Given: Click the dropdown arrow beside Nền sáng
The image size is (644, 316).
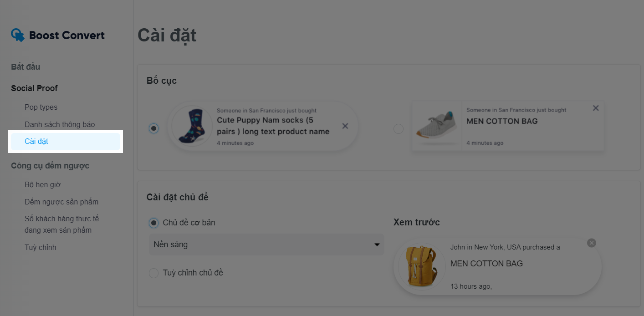Looking at the screenshot, I should pyautogui.click(x=377, y=245).
